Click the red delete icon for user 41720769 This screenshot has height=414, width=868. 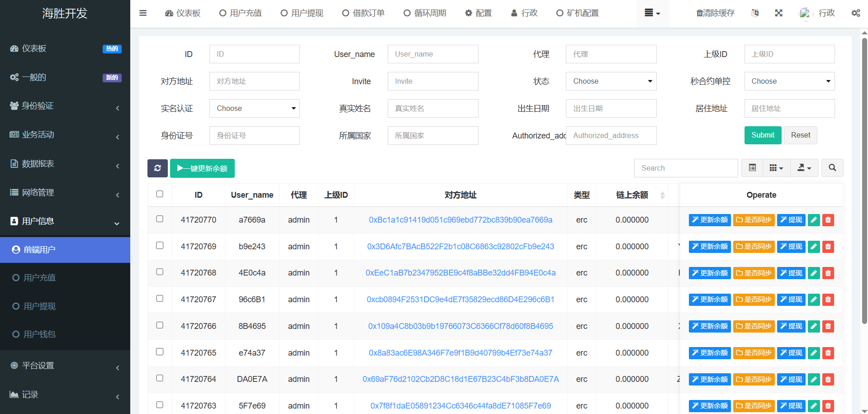pyautogui.click(x=828, y=247)
